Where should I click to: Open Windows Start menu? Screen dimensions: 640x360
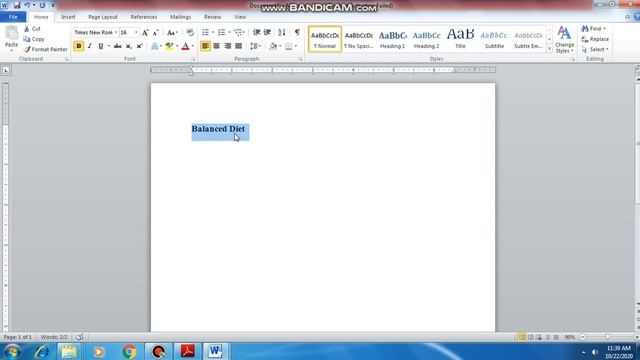coord(12,351)
